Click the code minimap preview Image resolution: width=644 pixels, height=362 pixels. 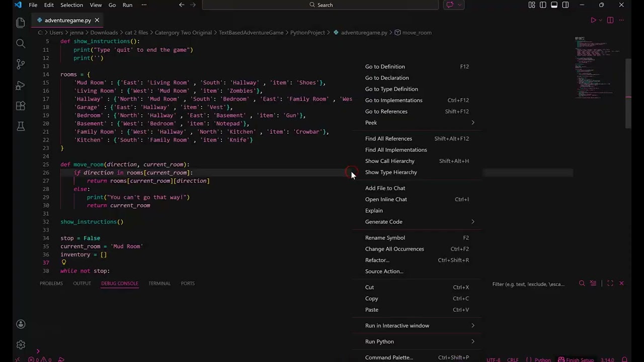[x=599, y=66]
